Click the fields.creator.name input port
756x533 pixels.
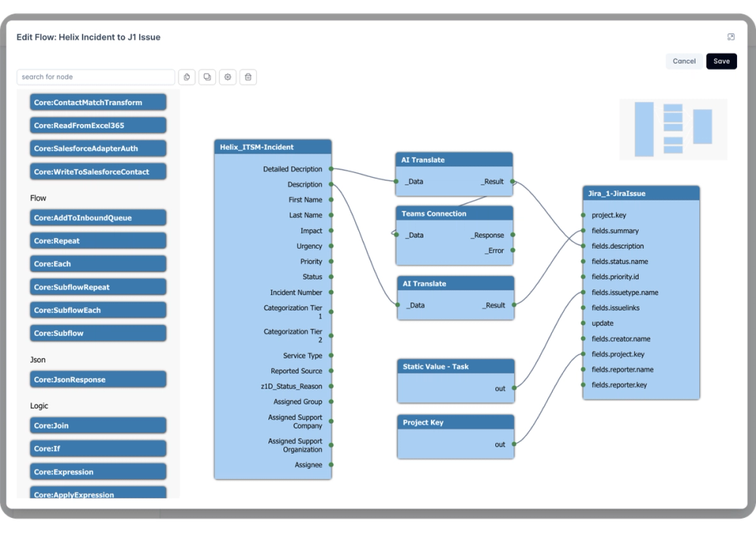583,339
